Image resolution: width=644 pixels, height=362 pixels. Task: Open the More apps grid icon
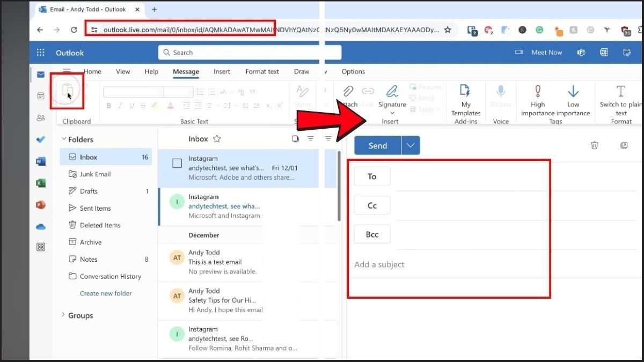(x=41, y=247)
